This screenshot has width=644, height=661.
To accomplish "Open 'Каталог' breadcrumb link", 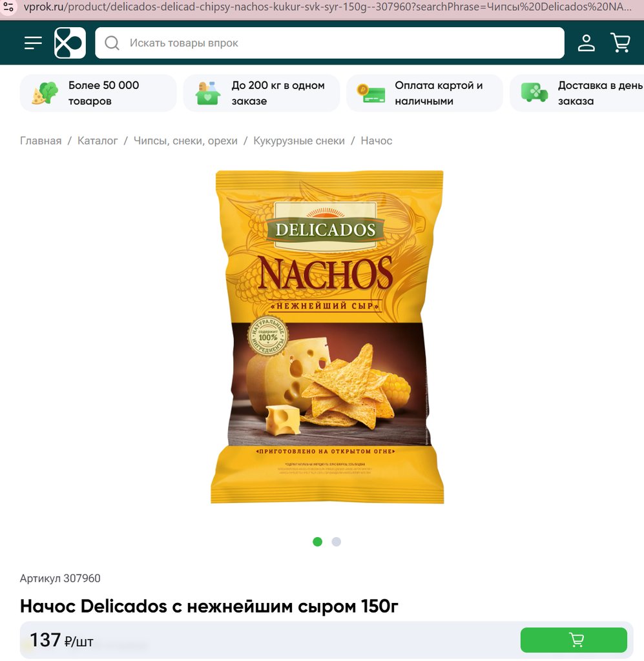I will pyautogui.click(x=98, y=141).
